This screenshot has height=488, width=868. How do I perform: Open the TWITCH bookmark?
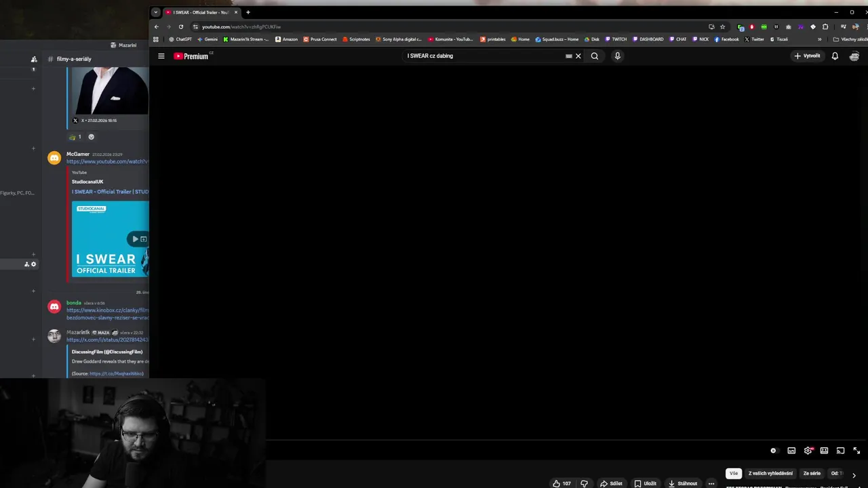tap(616, 39)
